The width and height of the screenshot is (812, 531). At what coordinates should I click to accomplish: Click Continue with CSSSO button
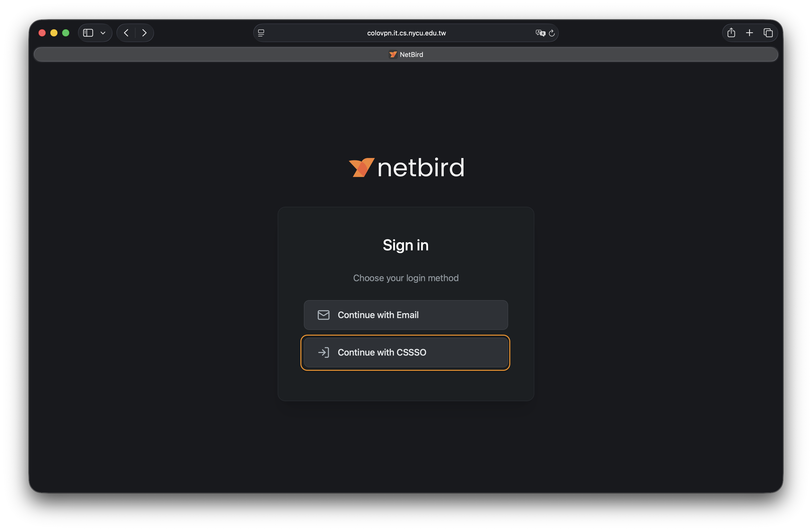click(x=406, y=352)
